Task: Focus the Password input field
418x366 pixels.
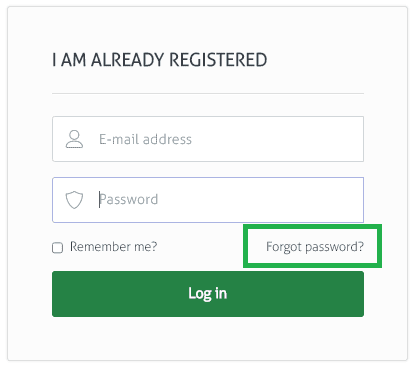Action: tap(208, 200)
